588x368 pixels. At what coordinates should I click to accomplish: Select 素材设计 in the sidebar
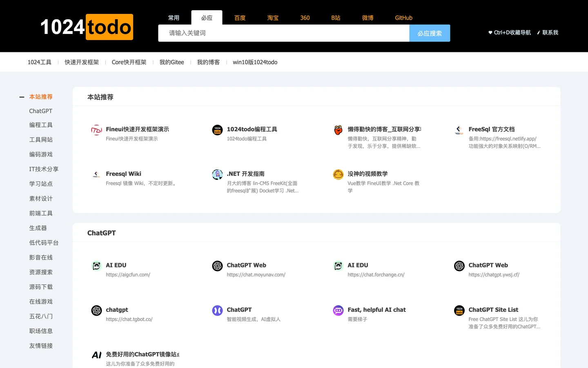[x=41, y=199]
